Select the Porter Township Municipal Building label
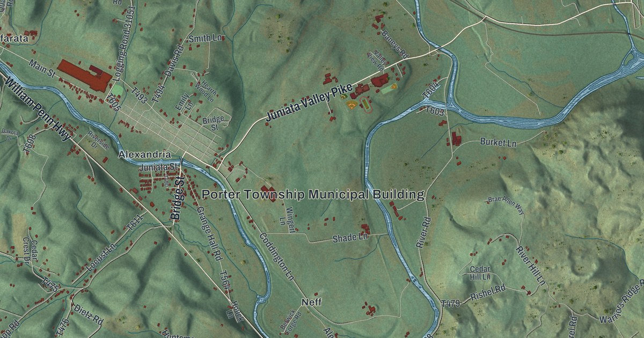The height and width of the screenshot is (338, 644). coord(313,194)
